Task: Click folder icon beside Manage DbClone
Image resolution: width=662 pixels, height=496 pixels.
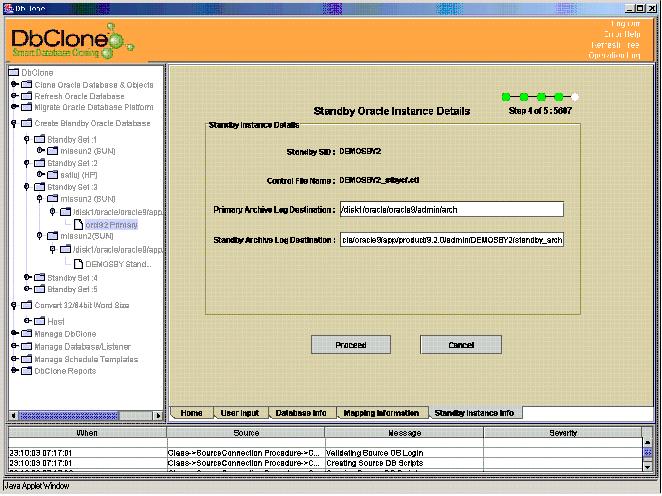Action: pyautogui.click(x=27, y=333)
